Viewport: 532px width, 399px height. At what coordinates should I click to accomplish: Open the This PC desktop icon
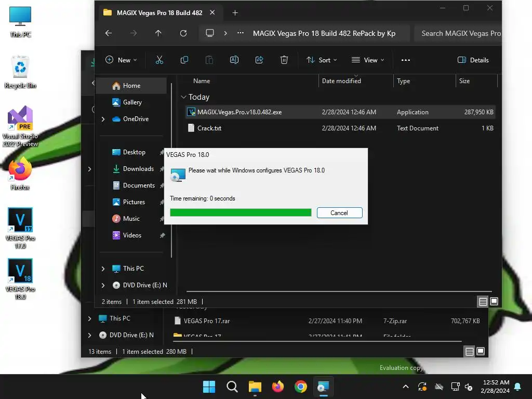(20, 21)
